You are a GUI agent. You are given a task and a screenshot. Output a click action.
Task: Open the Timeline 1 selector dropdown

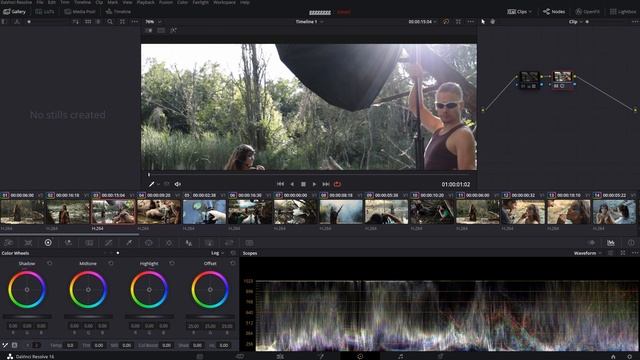tap(309, 22)
